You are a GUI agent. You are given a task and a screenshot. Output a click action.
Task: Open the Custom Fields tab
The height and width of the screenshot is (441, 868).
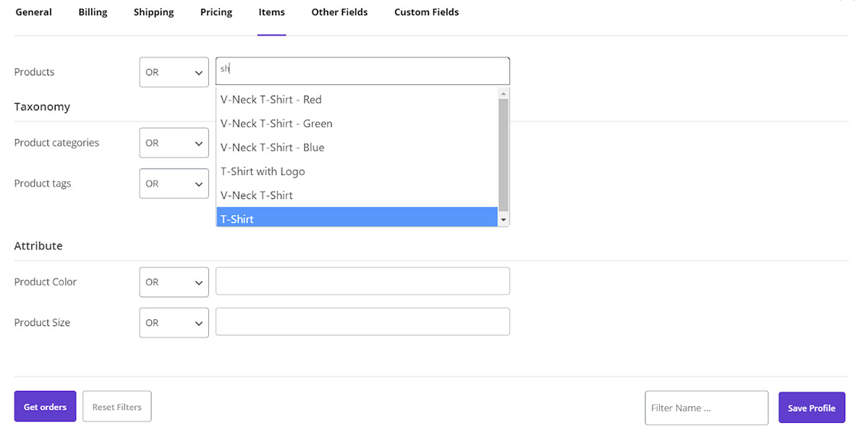[x=426, y=12]
